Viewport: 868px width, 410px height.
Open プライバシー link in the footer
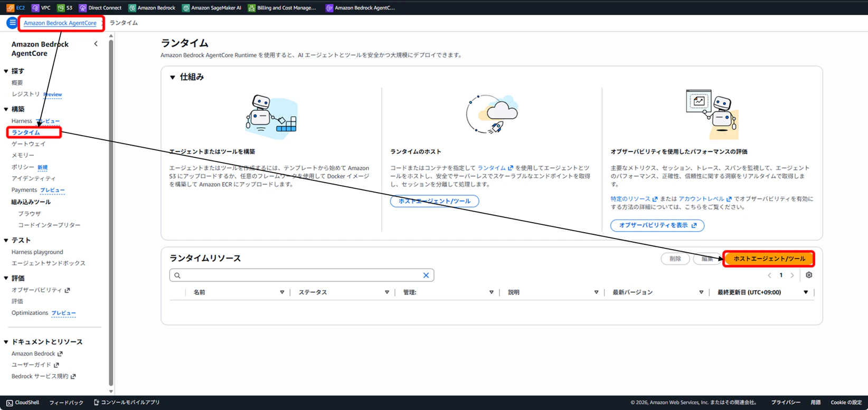[786, 403]
